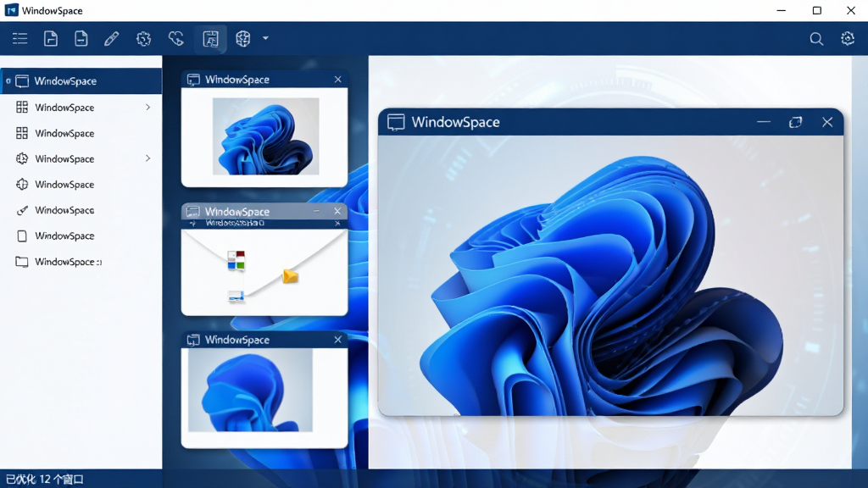Click the WindowSpace app logo in the title bar
Screen dimensions: 868x488
pyautogui.click(x=11, y=10)
